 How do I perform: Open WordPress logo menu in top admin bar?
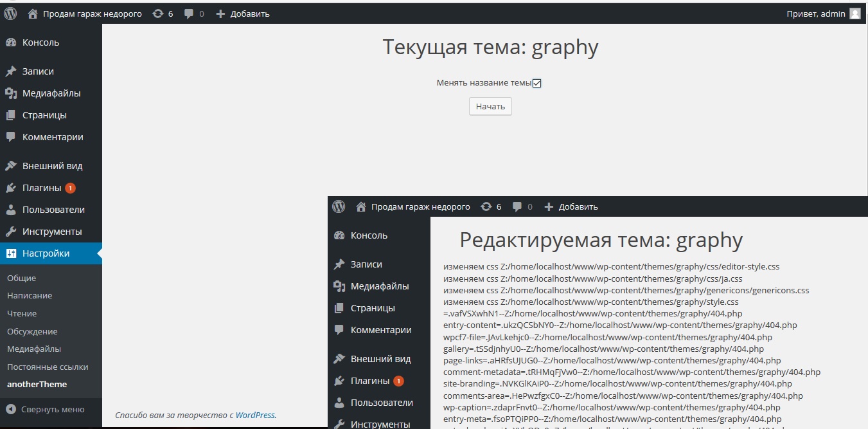10,14
